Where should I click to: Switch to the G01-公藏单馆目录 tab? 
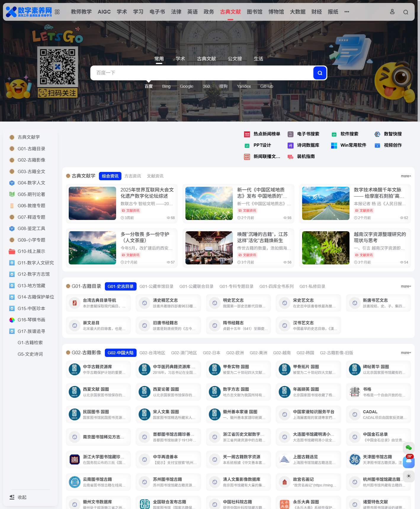point(156,286)
